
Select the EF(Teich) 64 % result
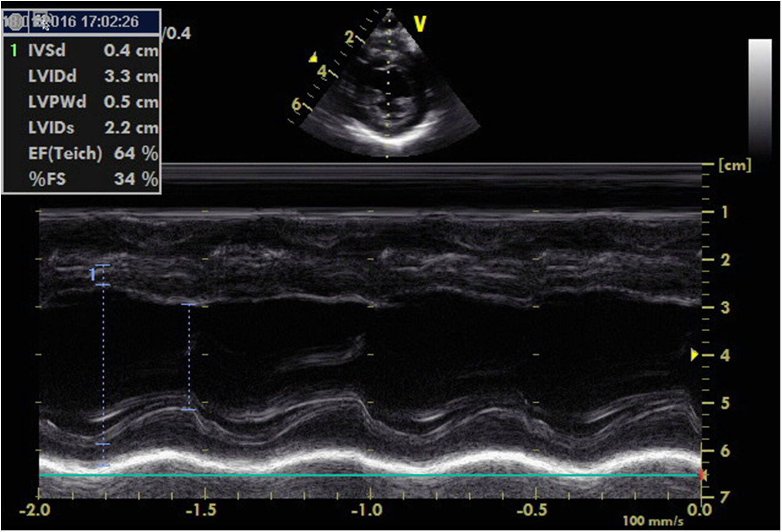[x=83, y=153]
